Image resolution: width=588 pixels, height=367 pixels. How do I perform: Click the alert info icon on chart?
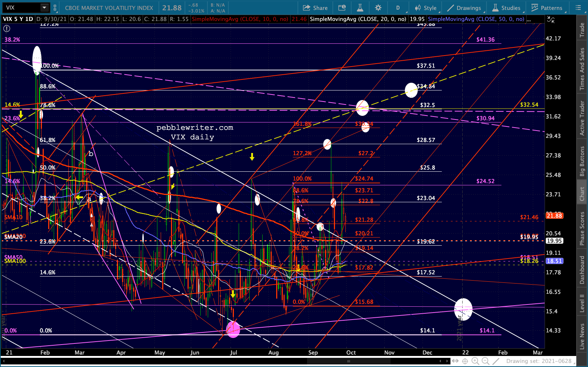7,28
